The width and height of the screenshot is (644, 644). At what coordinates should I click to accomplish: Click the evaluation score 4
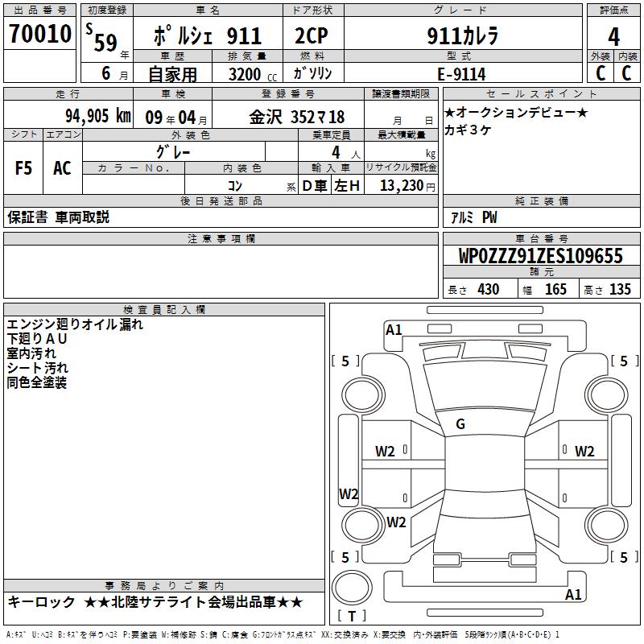point(613,36)
